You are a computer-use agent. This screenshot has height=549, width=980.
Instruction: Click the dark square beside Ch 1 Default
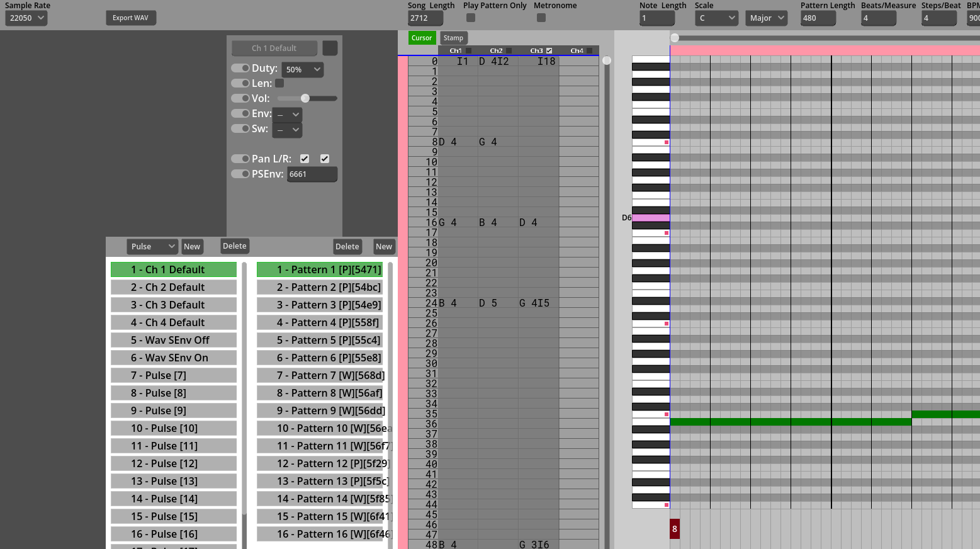(330, 48)
